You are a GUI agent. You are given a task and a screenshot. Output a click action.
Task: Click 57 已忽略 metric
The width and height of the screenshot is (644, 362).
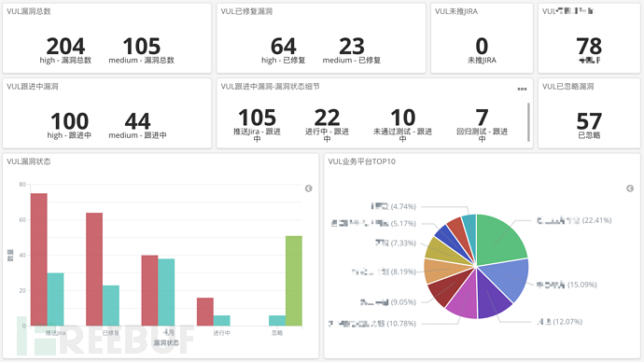(589, 126)
